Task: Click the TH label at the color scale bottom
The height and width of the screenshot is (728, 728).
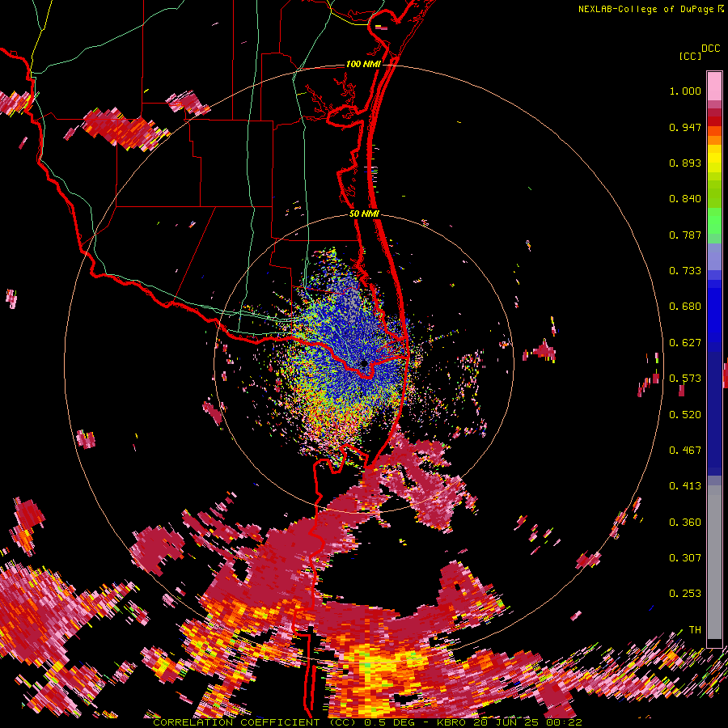Action: (695, 630)
